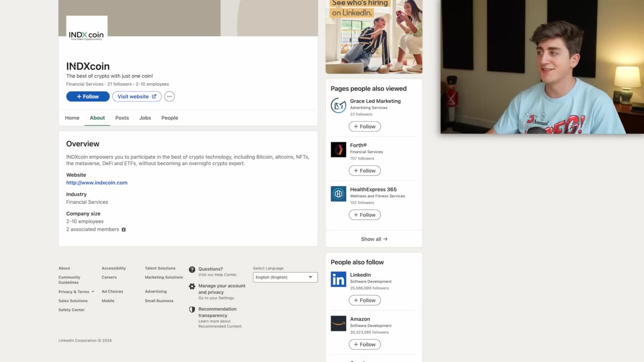Follow the INDXcoin page

point(88,97)
